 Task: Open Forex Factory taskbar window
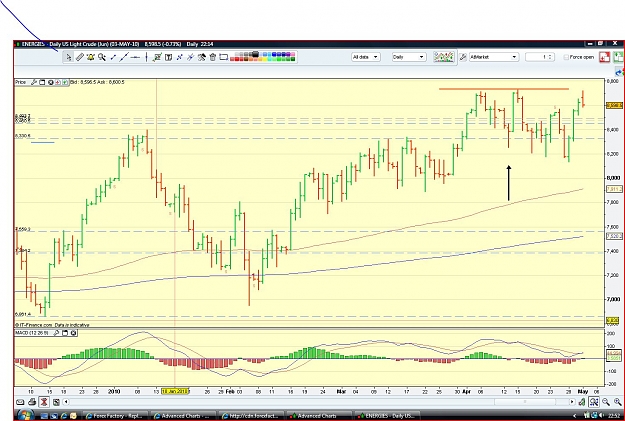[116, 416]
